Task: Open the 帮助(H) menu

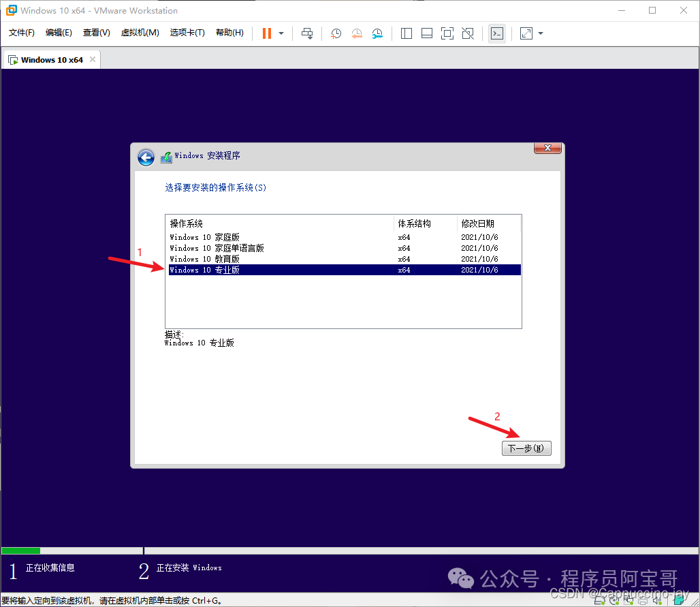Action: point(229,33)
